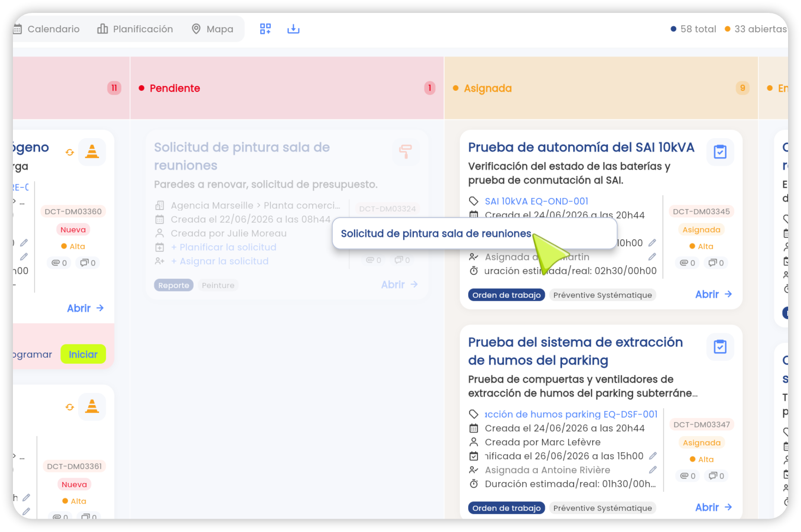Click the 33 abiertas counter
Image resolution: width=801 pixels, height=532 pixels.
click(x=756, y=29)
